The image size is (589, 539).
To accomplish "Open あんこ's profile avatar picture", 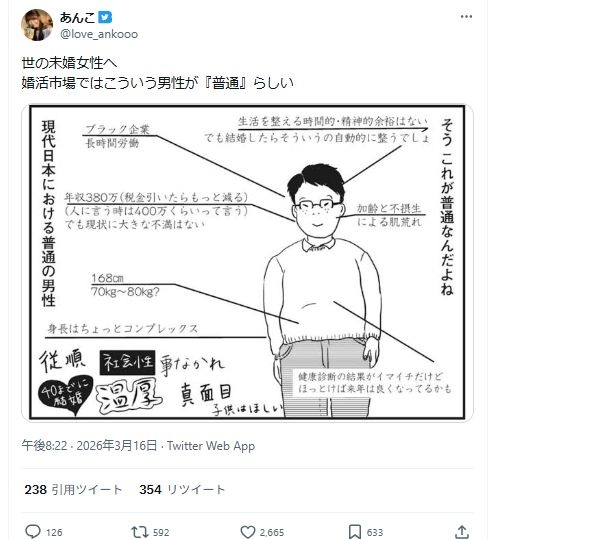I will pos(37,25).
